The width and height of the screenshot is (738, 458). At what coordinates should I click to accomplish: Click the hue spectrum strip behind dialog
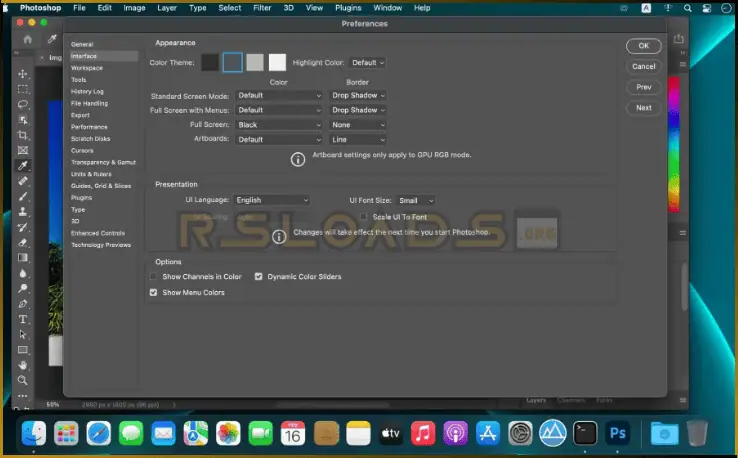674,144
